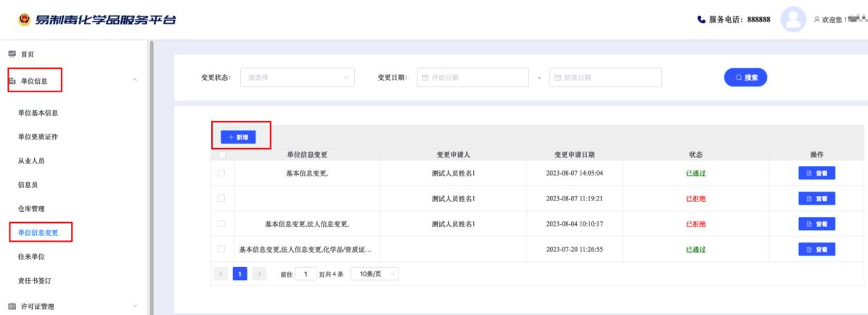Click the page number jump input field
The height and width of the screenshot is (315, 868).
(306, 274)
